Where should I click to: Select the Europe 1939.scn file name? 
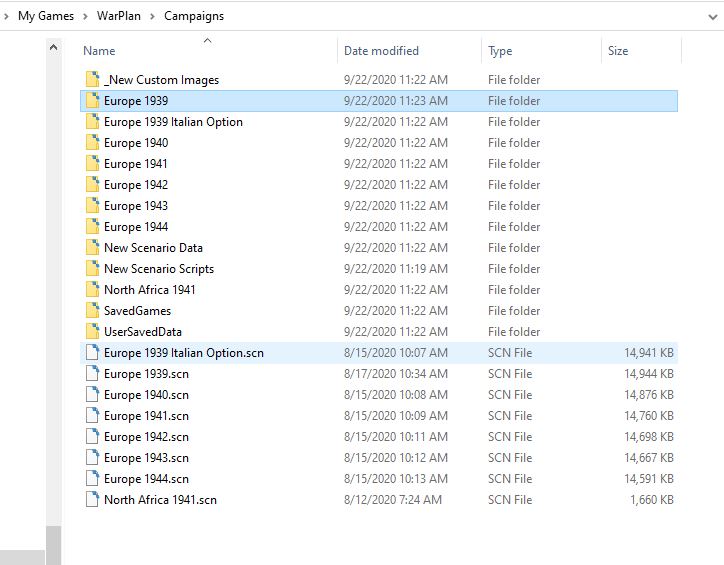146,374
